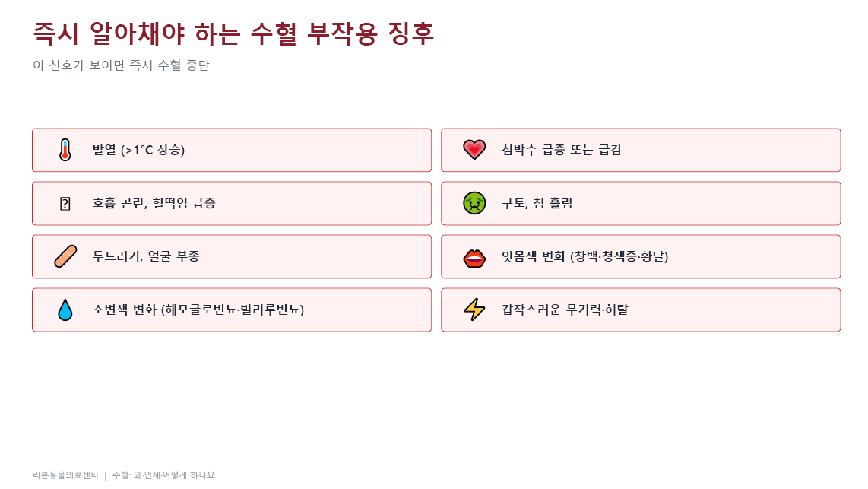Click the missing-glyph icon beside 호흡 곤란
868x489 pixels.
click(x=65, y=203)
